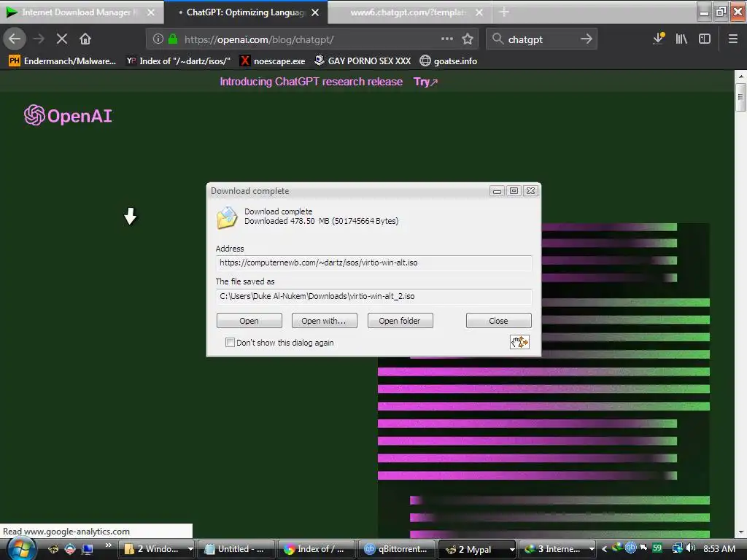Open the browser downloads panel

click(x=659, y=39)
